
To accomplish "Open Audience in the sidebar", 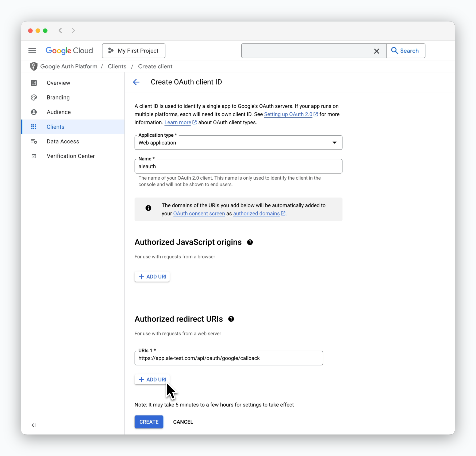I will (73, 112).
